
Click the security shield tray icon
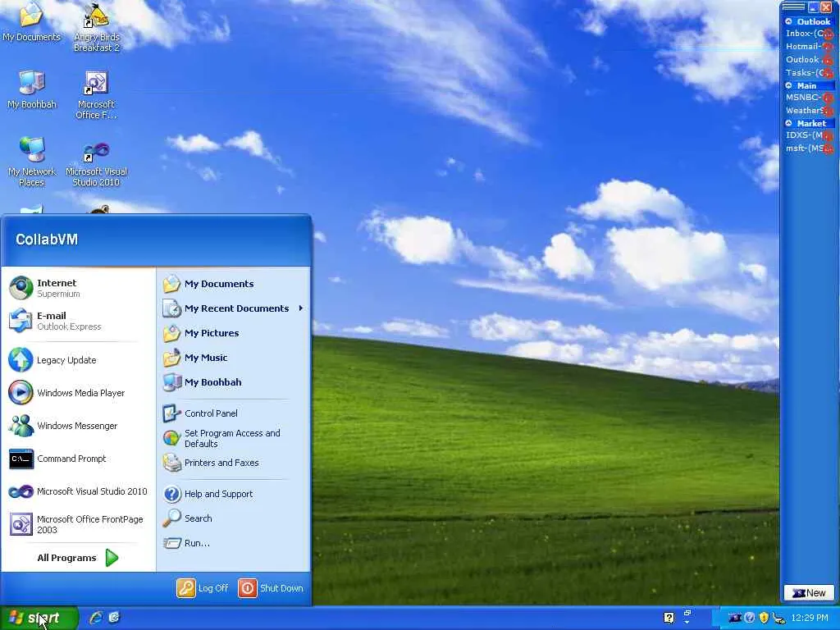point(764,618)
